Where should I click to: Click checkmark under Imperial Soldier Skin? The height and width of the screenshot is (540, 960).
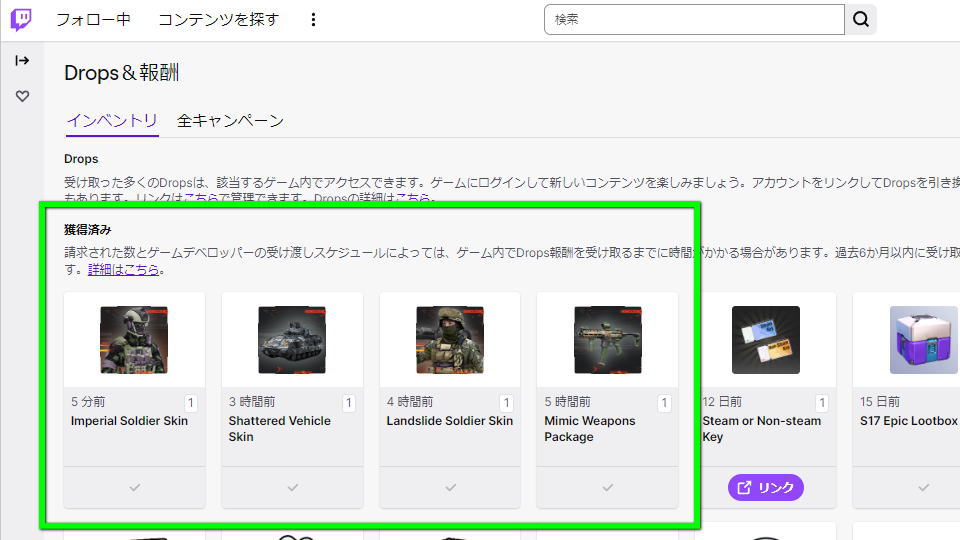click(x=135, y=487)
